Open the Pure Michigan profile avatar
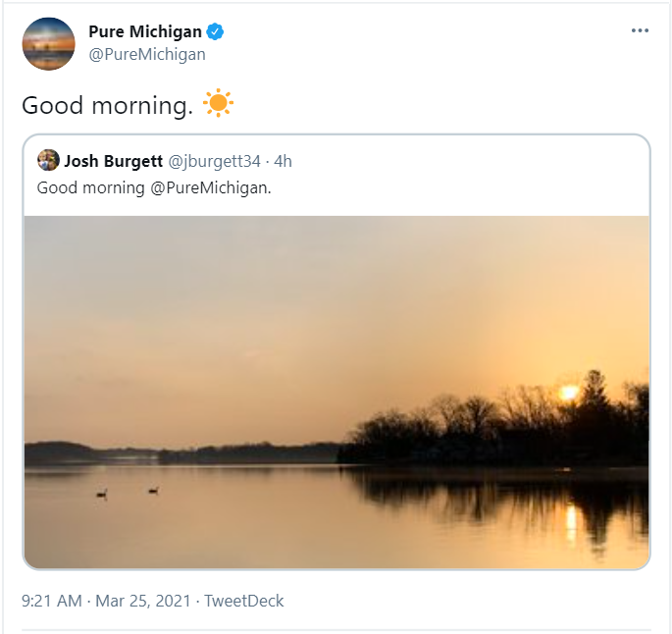 pos(48,43)
